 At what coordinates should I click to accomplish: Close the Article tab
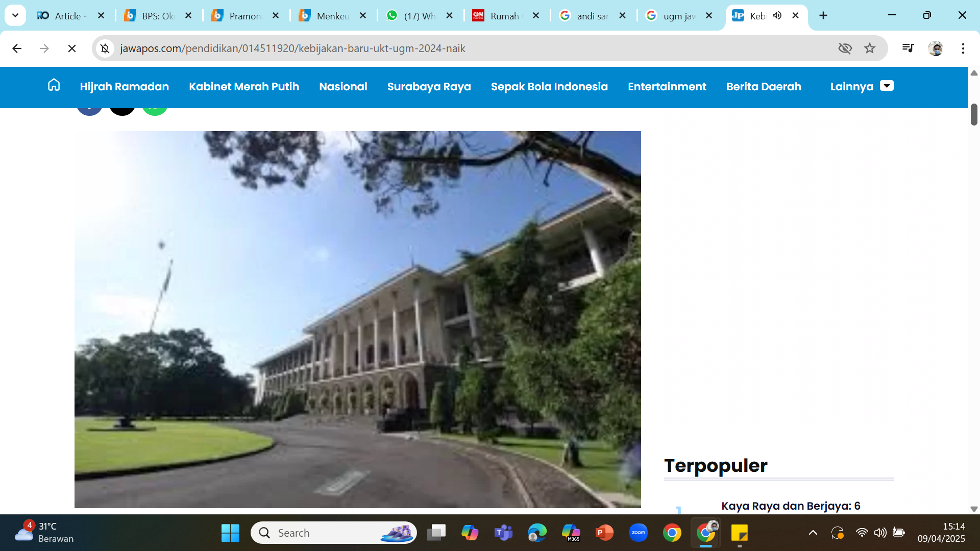(x=101, y=16)
